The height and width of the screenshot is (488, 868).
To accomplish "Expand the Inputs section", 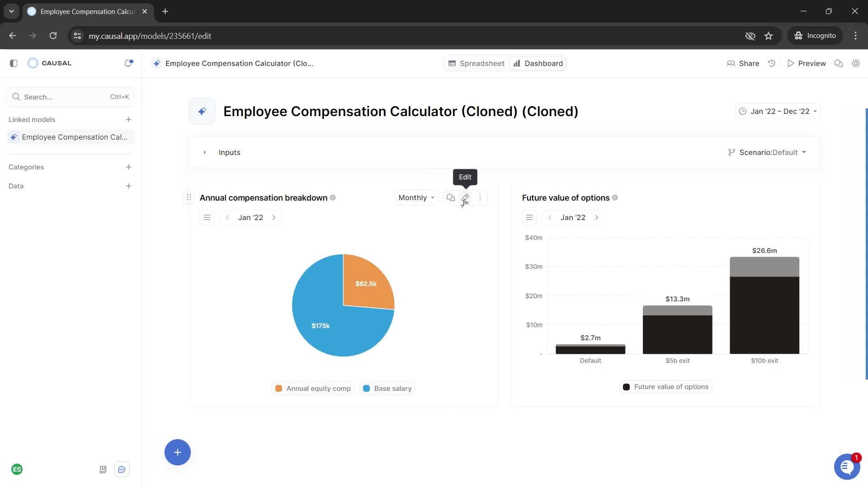I will coord(204,152).
